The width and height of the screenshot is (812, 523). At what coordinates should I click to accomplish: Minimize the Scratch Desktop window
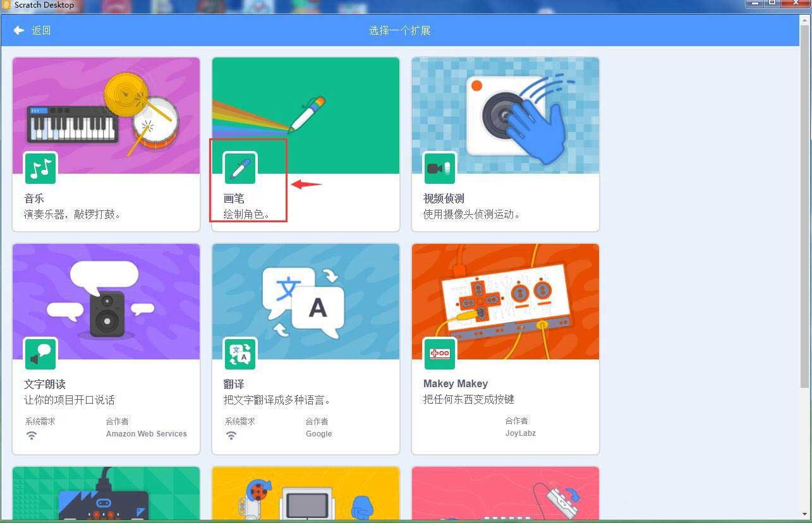click(x=755, y=4)
